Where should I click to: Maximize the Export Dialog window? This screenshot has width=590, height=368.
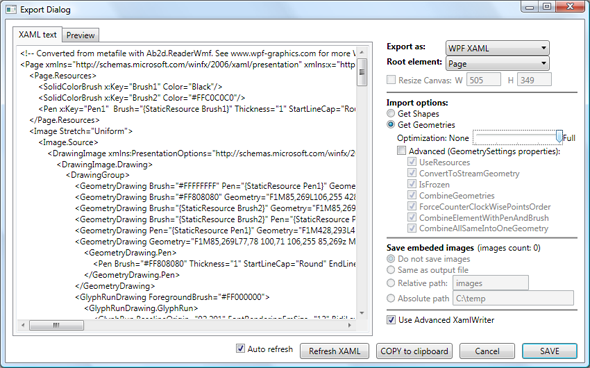point(547,7)
